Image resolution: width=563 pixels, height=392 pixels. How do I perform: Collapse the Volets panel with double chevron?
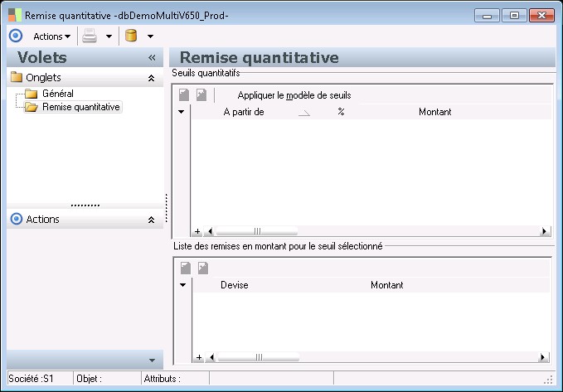click(152, 57)
